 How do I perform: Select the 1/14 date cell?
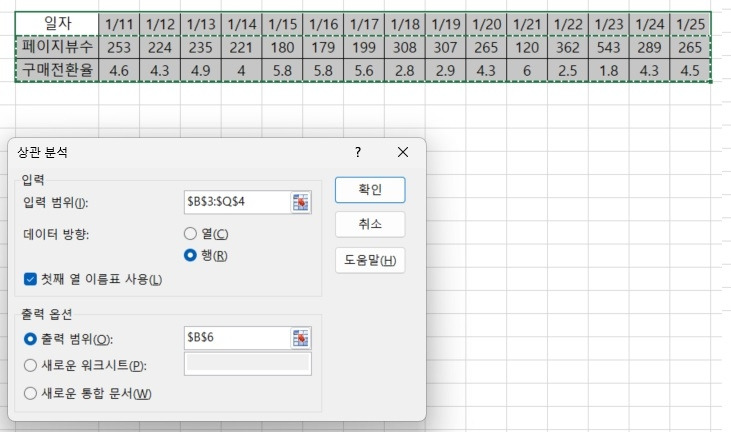point(241,24)
